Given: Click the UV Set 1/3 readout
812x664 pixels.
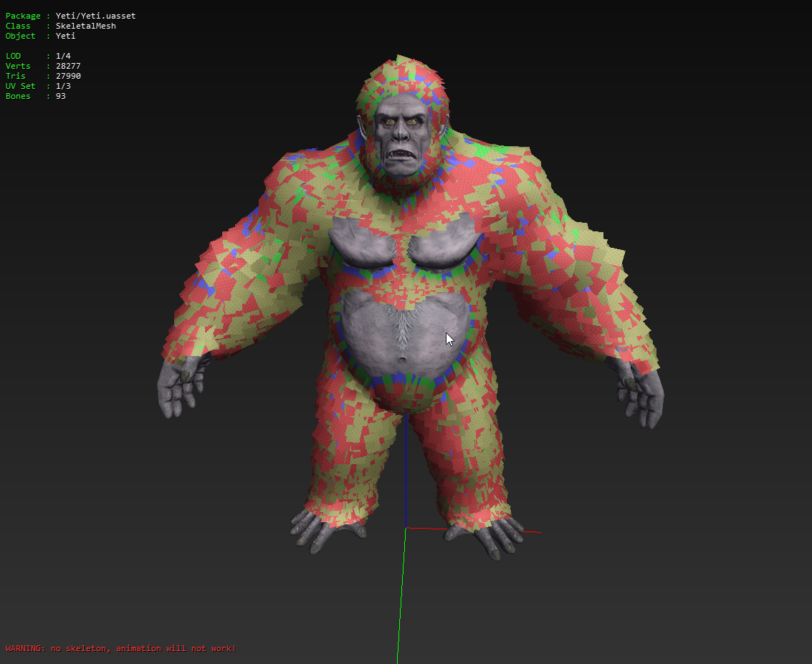Looking at the screenshot, I should pos(63,86).
